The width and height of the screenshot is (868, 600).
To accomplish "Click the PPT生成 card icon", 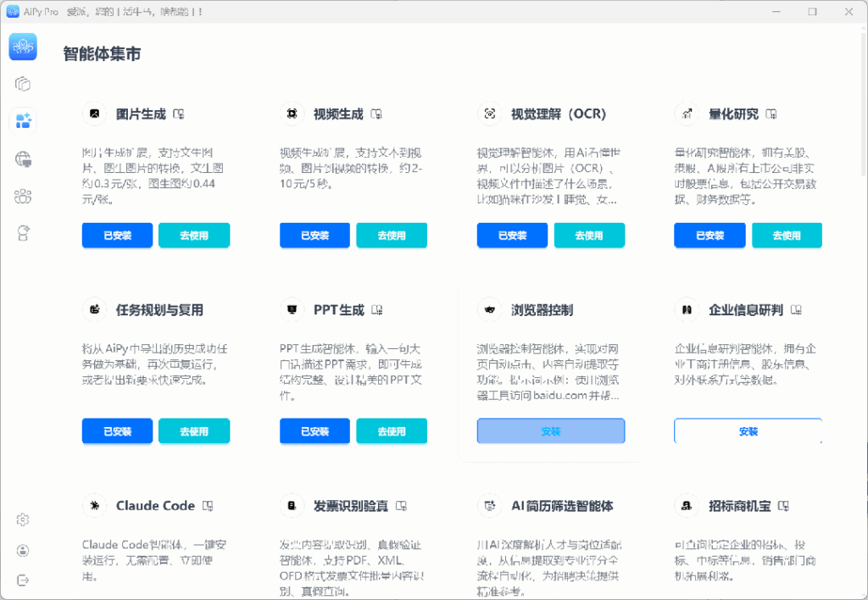I will click(x=292, y=310).
